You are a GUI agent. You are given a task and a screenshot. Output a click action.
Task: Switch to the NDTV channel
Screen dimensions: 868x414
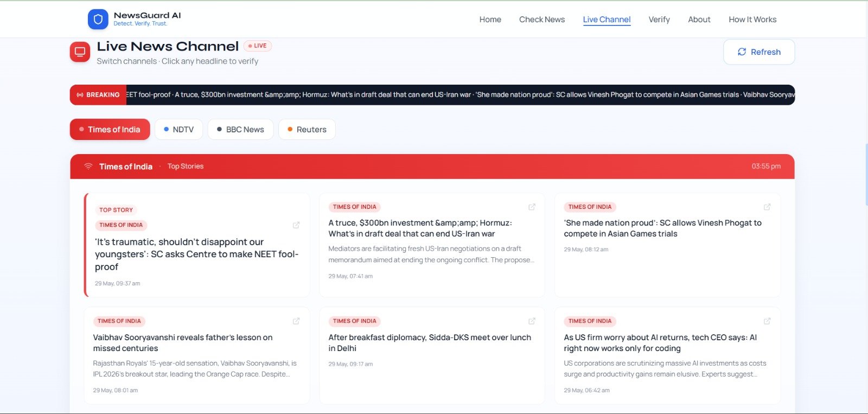179,130
